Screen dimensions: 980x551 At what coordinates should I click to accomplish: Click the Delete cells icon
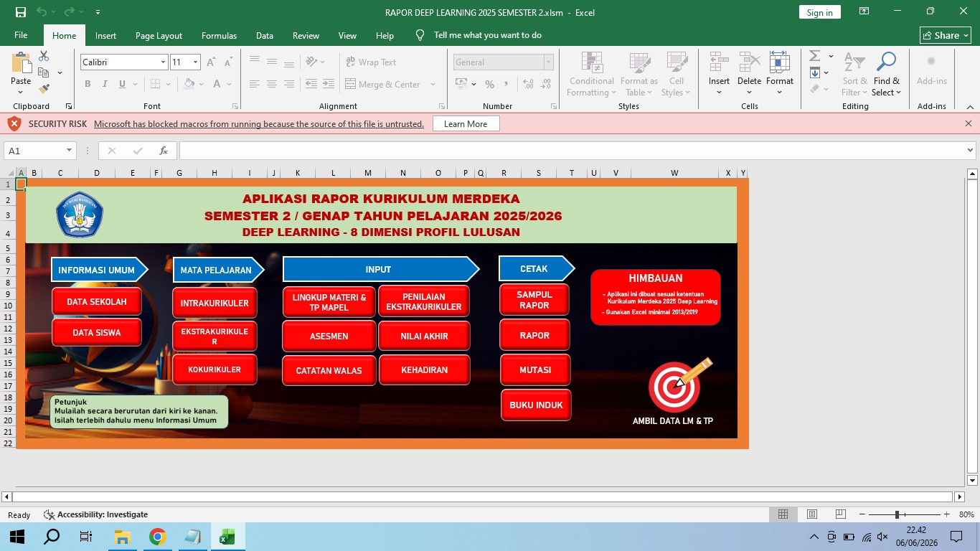pyautogui.click(x=749, y=62)
